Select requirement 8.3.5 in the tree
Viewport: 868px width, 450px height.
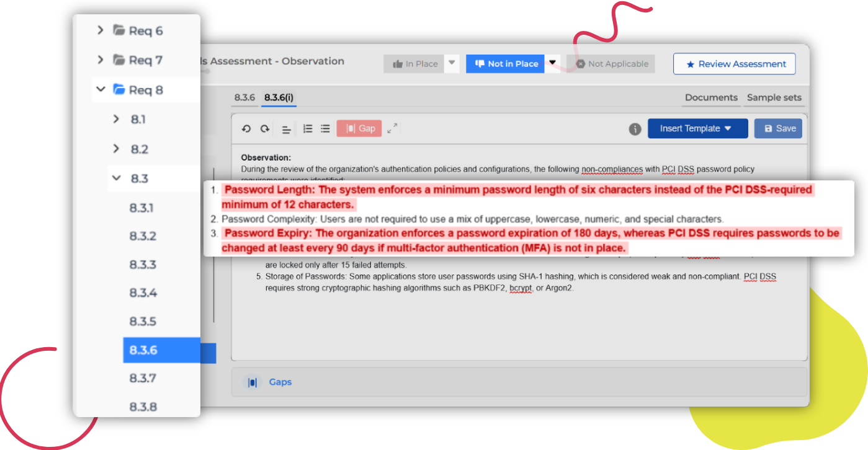point(143,321)
